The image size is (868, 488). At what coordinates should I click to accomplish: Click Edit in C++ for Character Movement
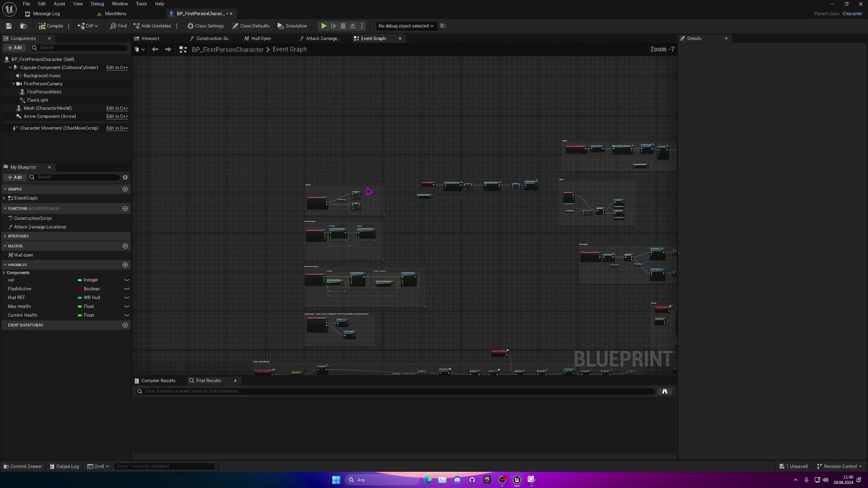[117, 128]
